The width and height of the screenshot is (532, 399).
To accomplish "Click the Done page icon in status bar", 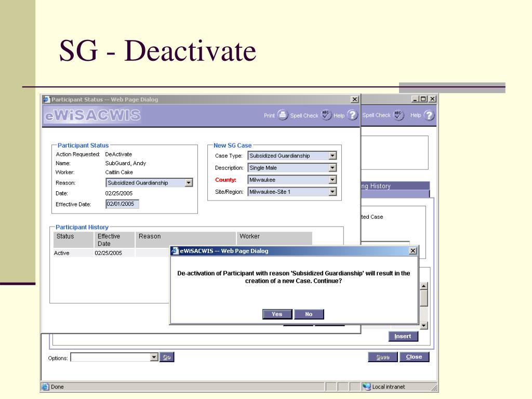I will coord(45,387).
